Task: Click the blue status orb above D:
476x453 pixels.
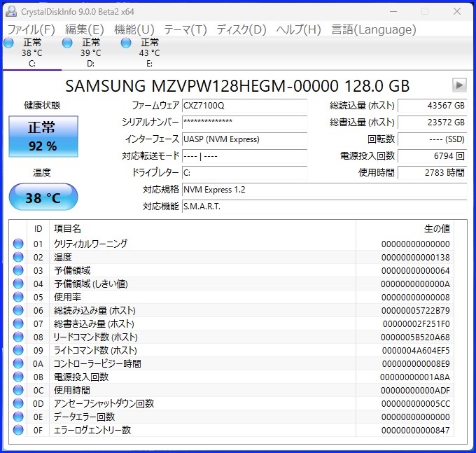Action: click(67, 43)
